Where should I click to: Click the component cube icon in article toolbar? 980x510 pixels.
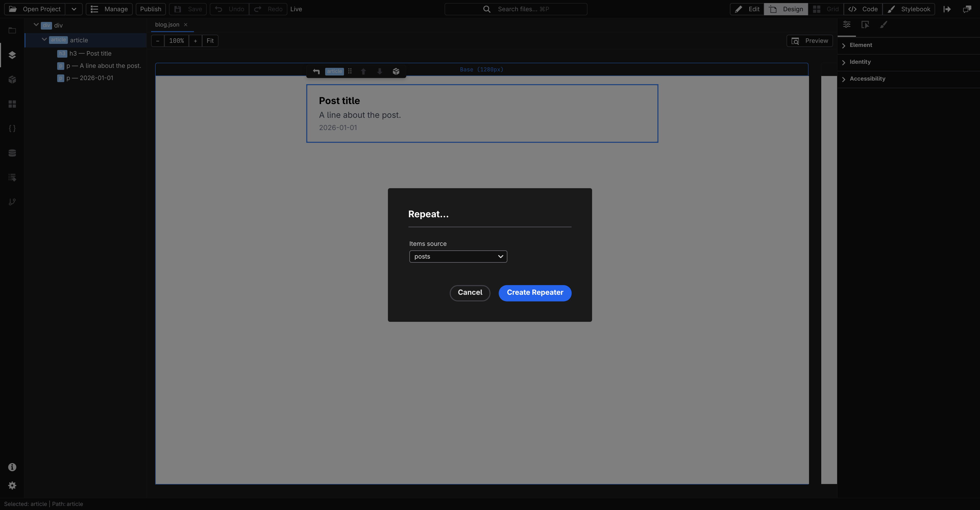(396, 71)
